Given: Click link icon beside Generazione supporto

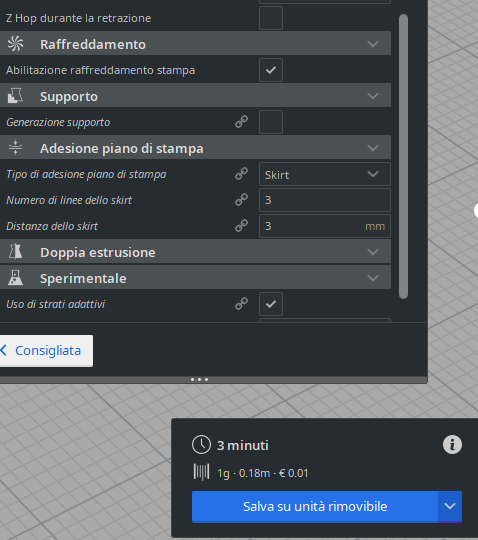Looking at the screenshot, I should click(x=241, y=122).
